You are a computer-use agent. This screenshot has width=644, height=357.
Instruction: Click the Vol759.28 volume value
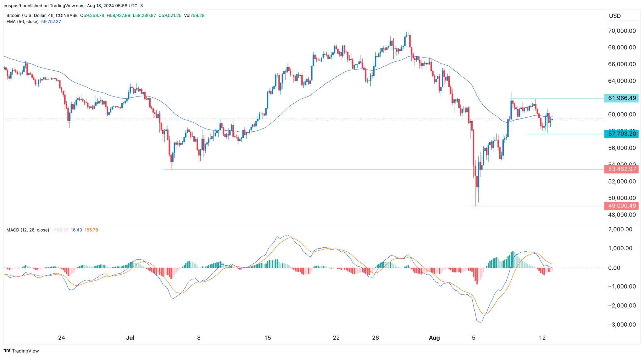coord(194,15)
